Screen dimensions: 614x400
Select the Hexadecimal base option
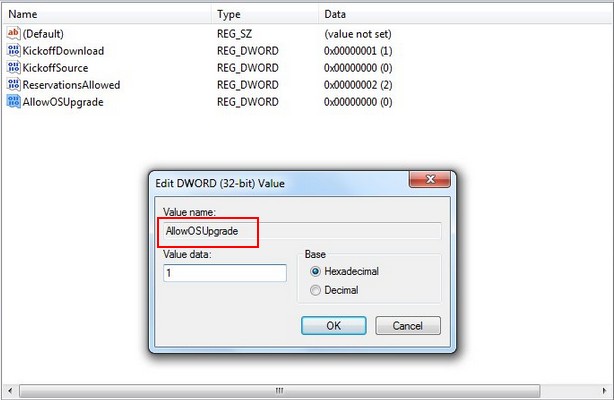click(x=315, y=271)
